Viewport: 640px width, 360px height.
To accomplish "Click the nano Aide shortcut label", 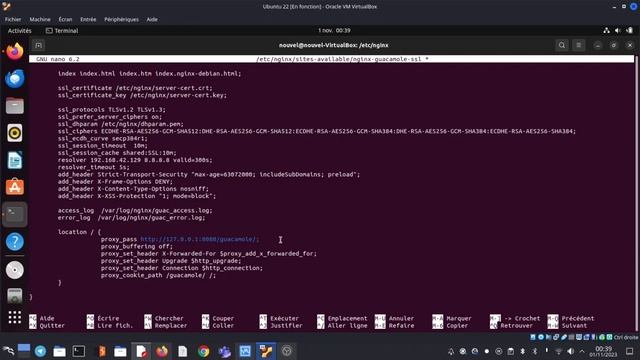I will [x=47, y=318].
